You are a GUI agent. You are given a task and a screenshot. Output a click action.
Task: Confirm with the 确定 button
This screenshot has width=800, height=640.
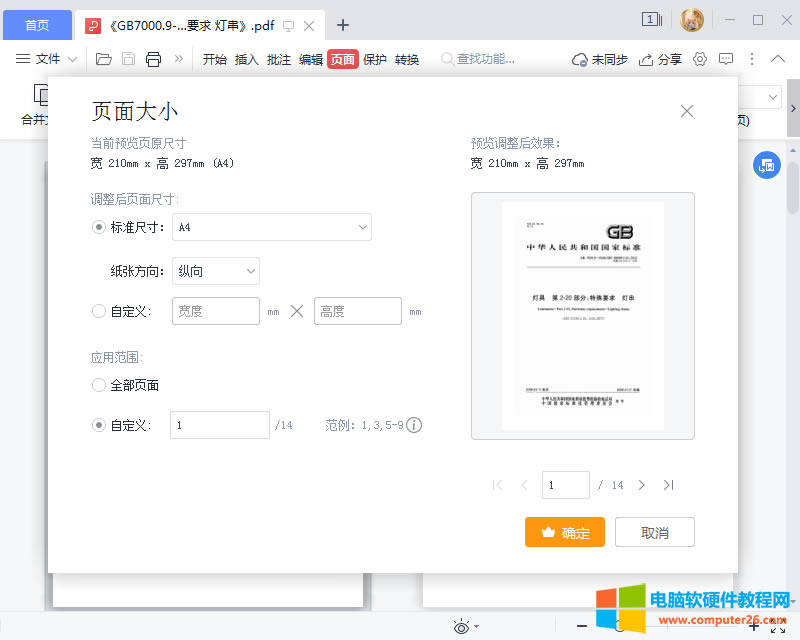(564, 532)
